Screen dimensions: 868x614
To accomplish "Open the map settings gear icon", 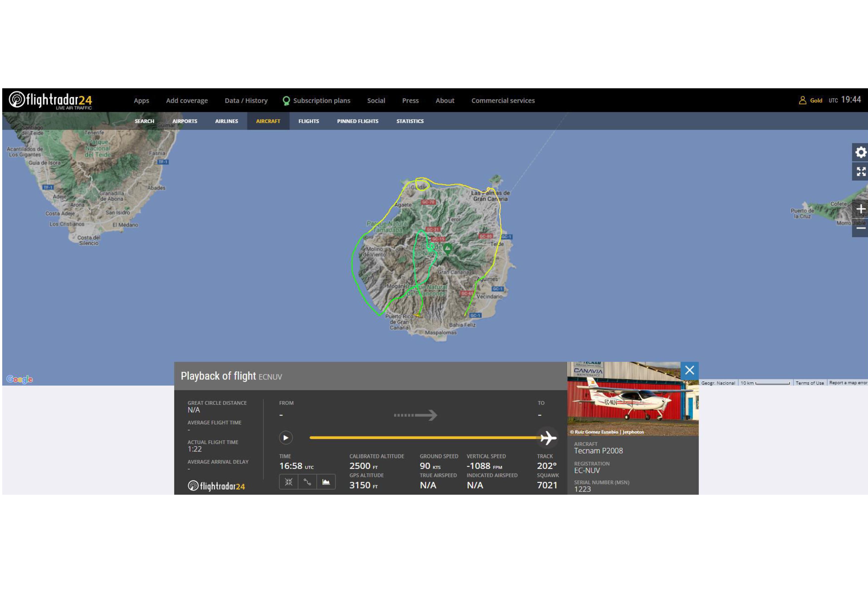I will click(x=860, y=152).
